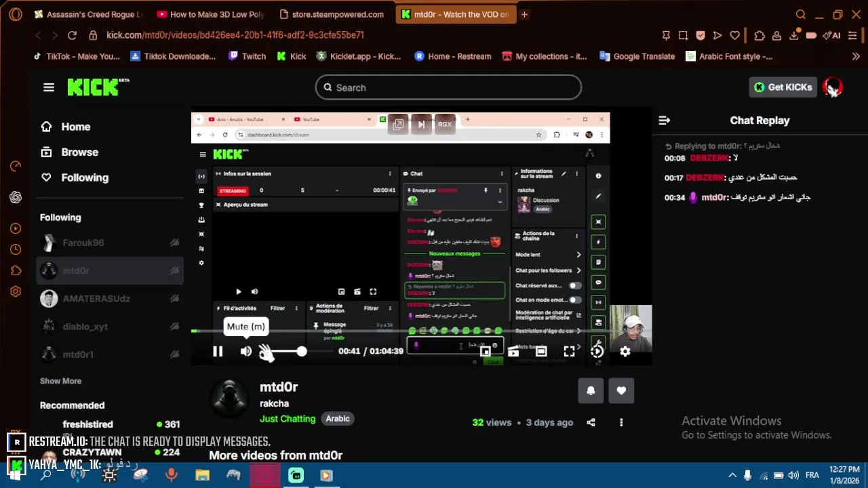Click the pin icon in address bar

[666, 35]
